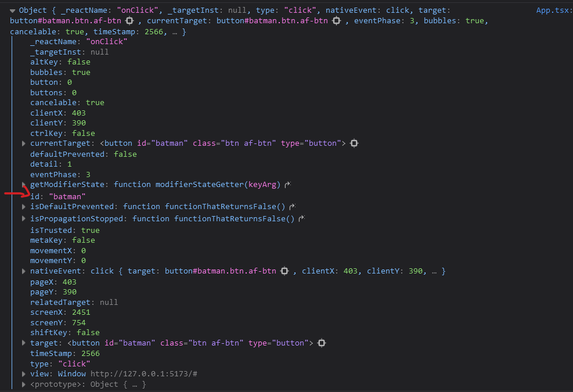Select the 'movementX: 0' row
The height and width of the screenshot is (392, 573).
point(58,251)
